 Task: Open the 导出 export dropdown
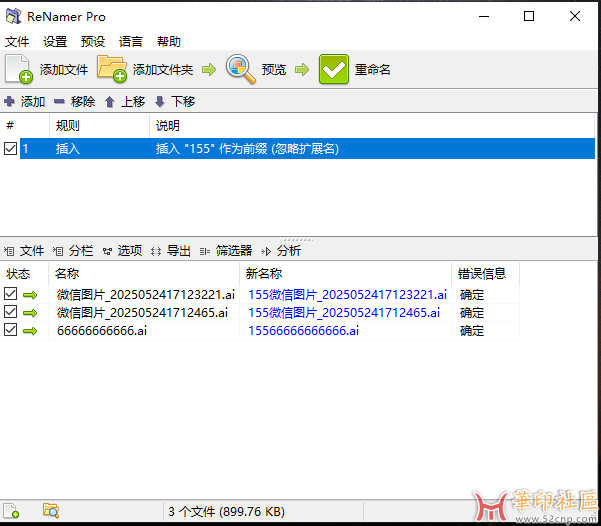[171, 251]
